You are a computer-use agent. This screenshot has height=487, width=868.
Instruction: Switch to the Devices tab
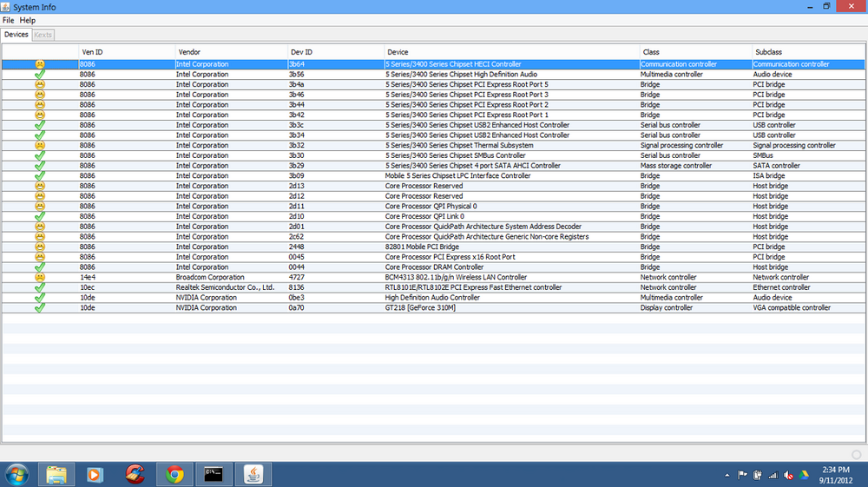point(16,35)
